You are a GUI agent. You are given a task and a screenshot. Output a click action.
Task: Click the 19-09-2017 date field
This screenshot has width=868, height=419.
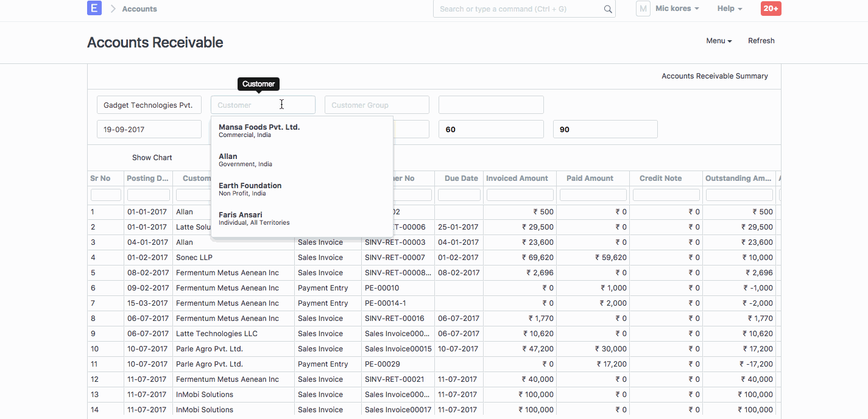[x=149, y=129]
